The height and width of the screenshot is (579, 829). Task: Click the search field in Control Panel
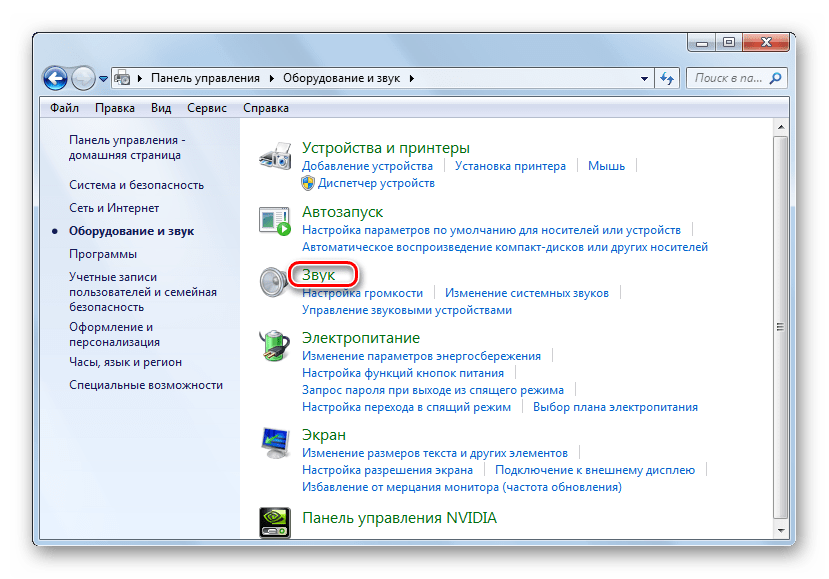(x=730, y=78)
